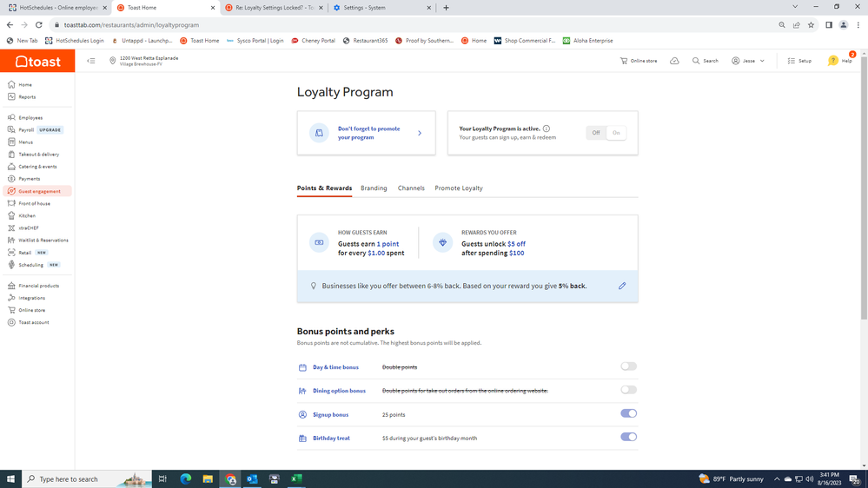Viewport: 868px width, 488px height.
Task: Open Setup from the top header
Action: click(x=799, y=61)
